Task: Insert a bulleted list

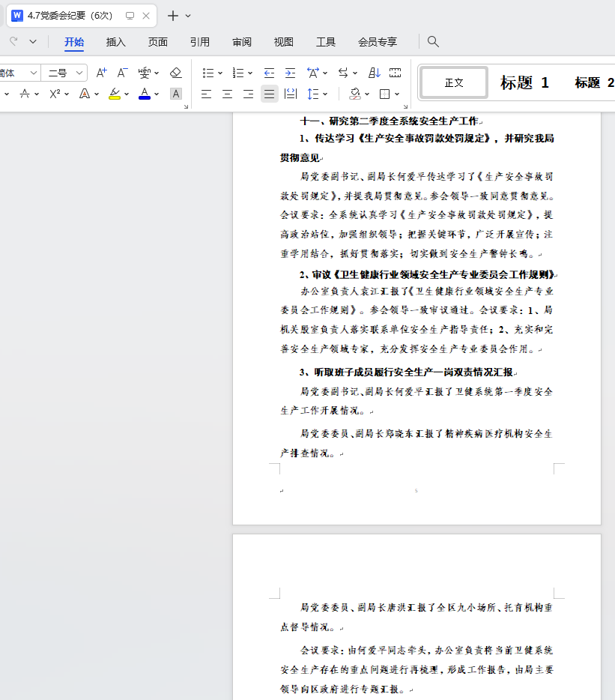Action: [x=207, y=73]
